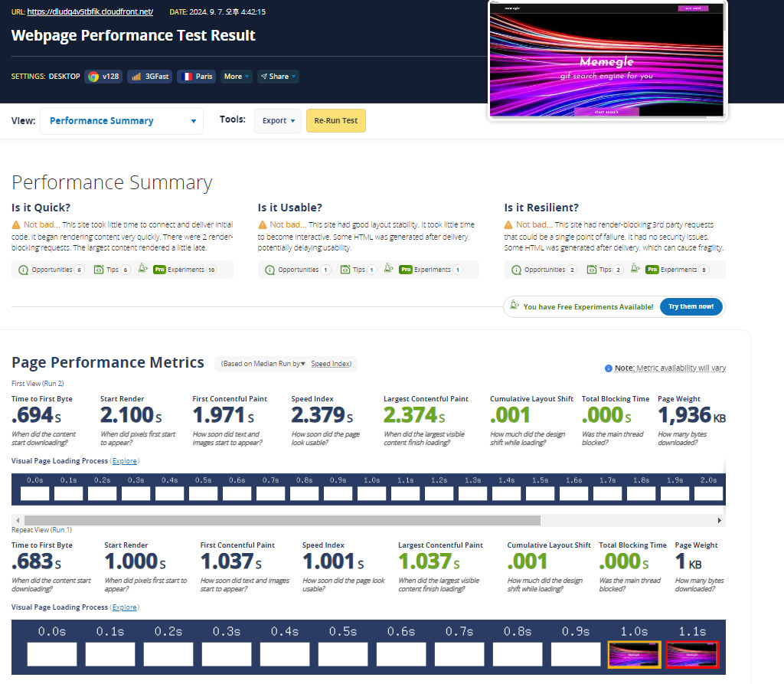
Task: Open the Memegle page screenshot thumbnail
Action: [x=606, y=60]
